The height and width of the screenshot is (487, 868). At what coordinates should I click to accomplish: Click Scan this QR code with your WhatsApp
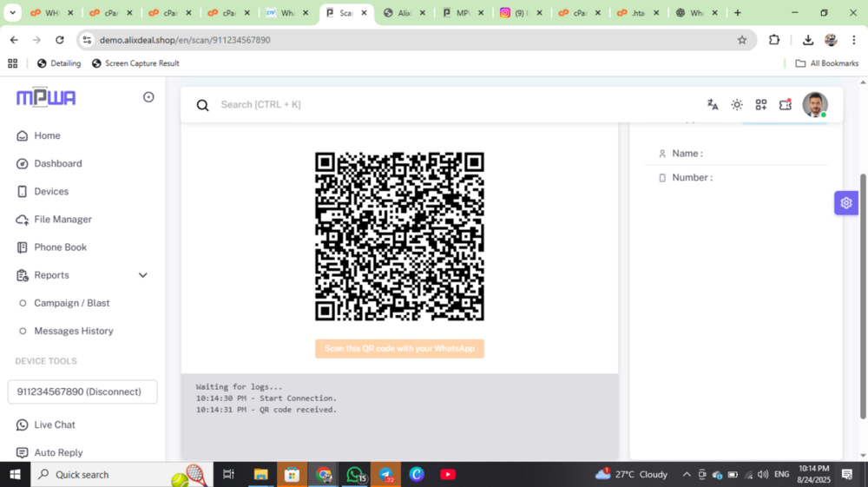point(399,349)
